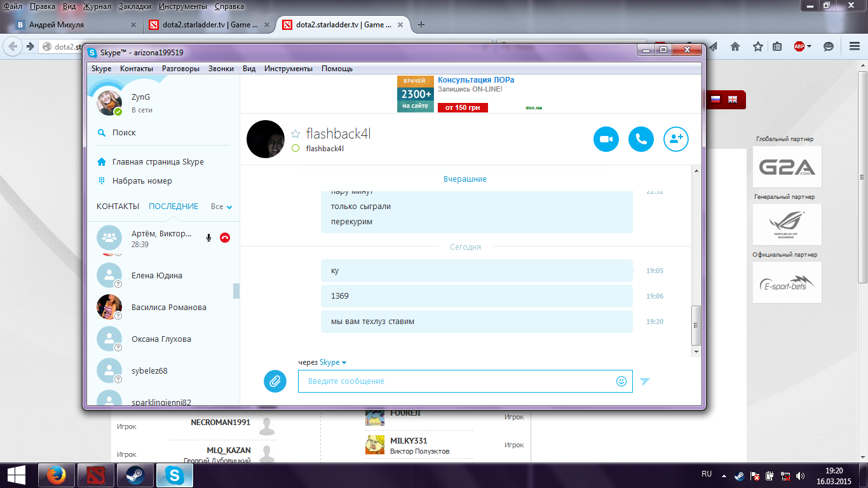Image resolution: width=868 pixels, height=488 pixels.
Task: Open the emoticon picker in message box
Action: [621, 381]
